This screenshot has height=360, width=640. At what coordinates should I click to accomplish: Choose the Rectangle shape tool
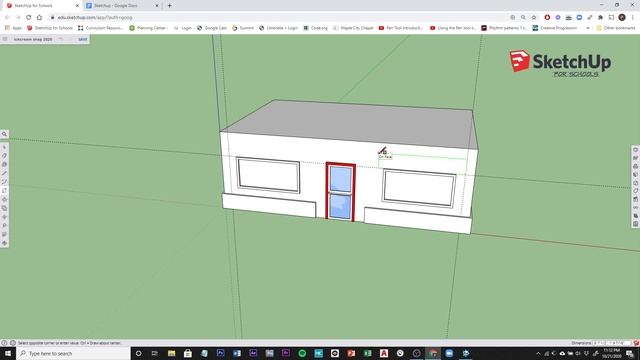(x=4, y=191)
